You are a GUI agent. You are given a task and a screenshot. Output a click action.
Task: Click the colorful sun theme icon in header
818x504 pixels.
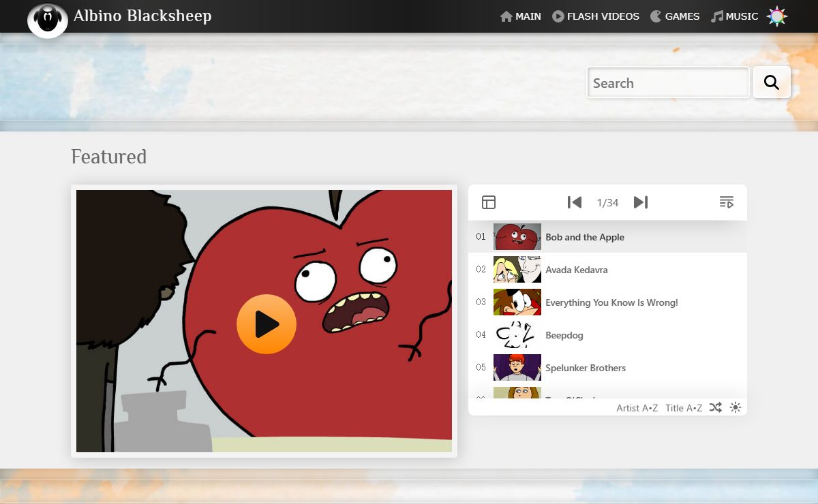(777, 16)
